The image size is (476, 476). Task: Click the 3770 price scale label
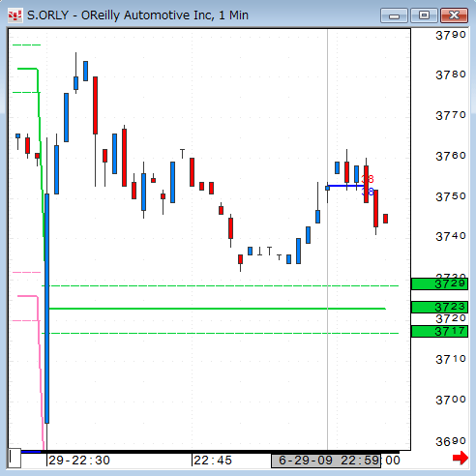(451, 116)
